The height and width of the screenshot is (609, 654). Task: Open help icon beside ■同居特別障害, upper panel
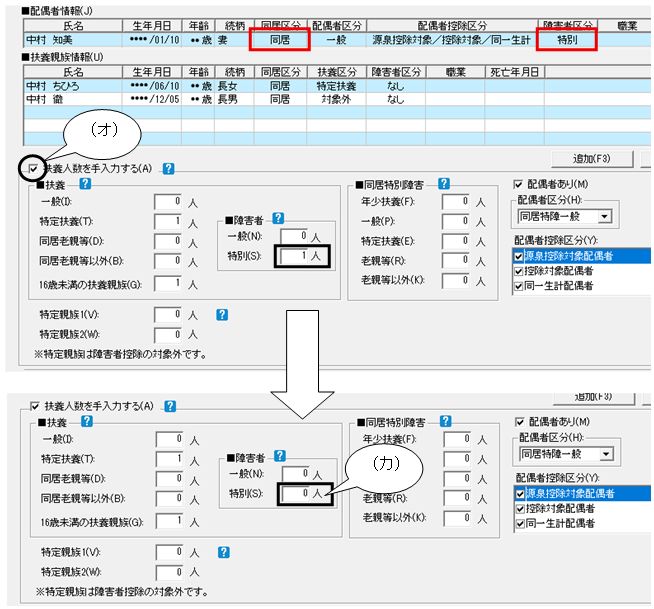(x=444, y=184)
